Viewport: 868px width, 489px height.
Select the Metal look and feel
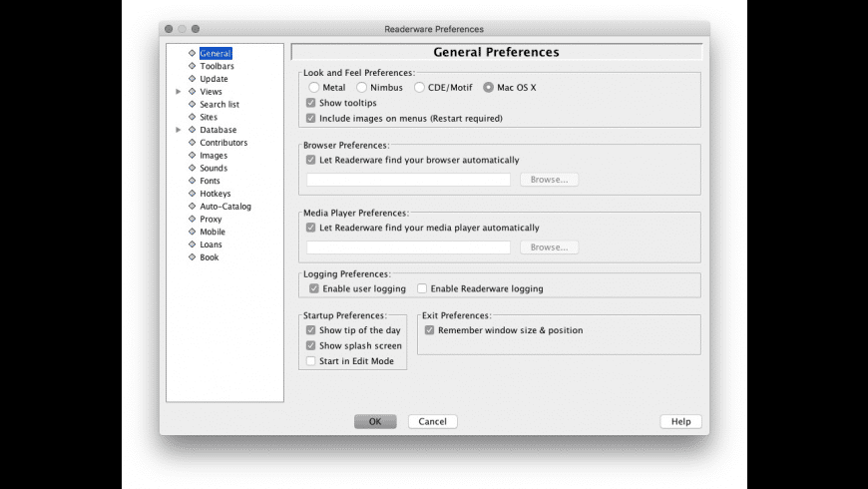click(314, 88)
